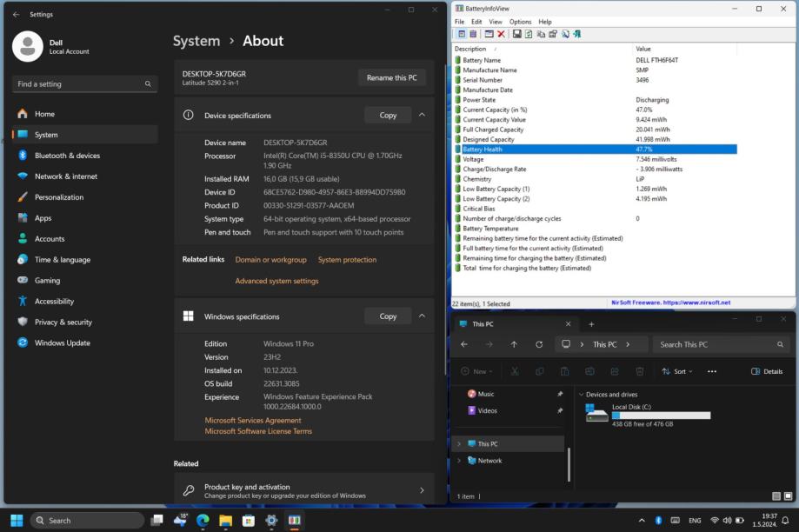This screenshot has height=532, width=799.
Task: Switch File Explorer to details list view
Action: pyautogui.click(x=775, y=496)
